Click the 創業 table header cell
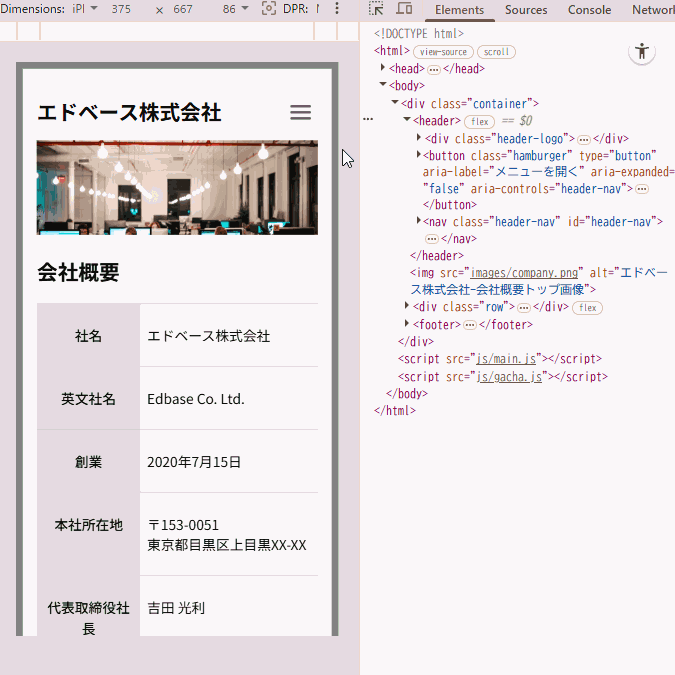This screenshot has width=675, height=675. pos(88,461)
